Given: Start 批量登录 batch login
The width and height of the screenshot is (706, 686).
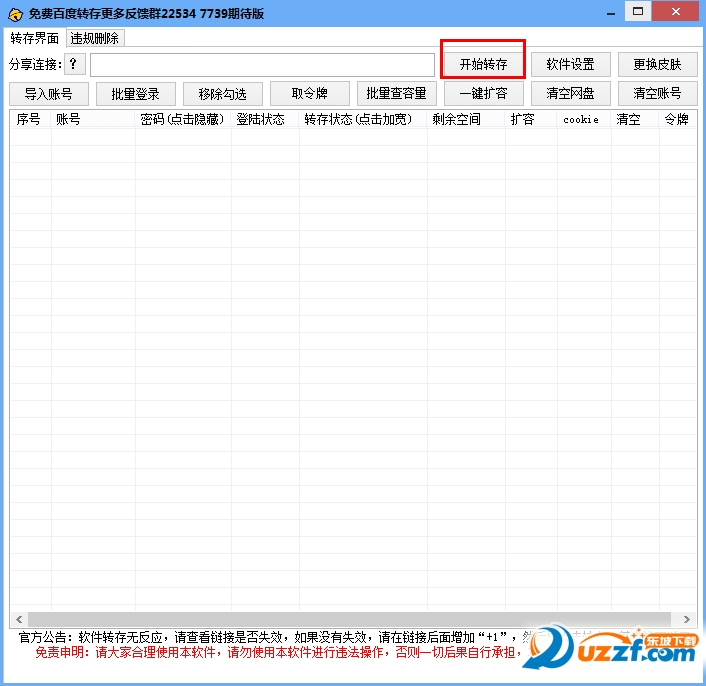Looking at the screenshot, I should coord(136,94).
